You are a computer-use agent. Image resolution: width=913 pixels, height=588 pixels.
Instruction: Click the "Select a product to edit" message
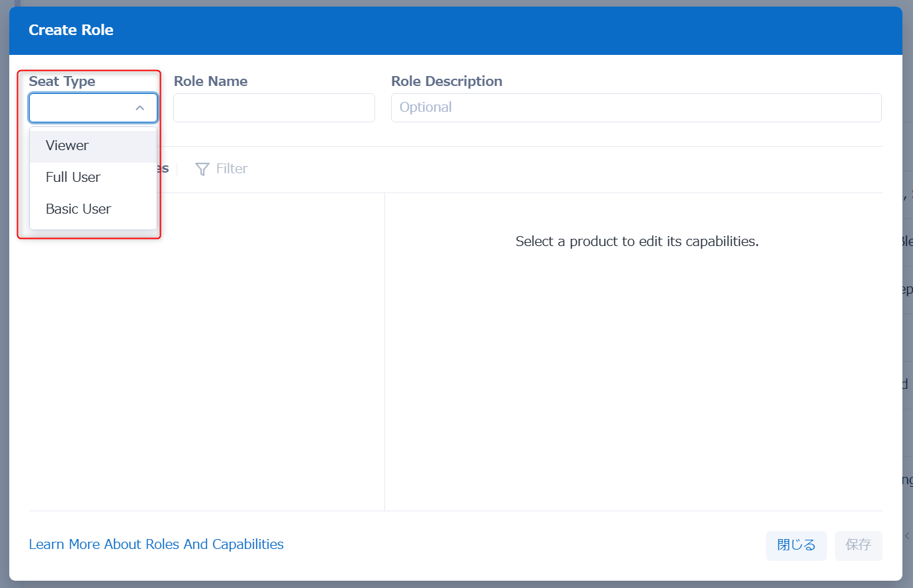pos(637,241)
